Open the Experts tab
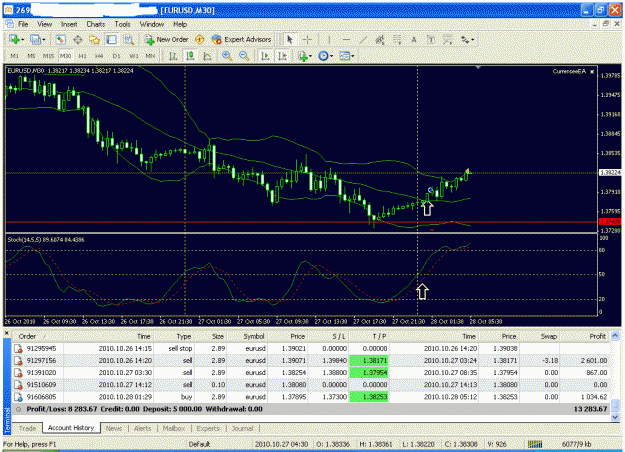The image size is (625, 452). (208, 428)
